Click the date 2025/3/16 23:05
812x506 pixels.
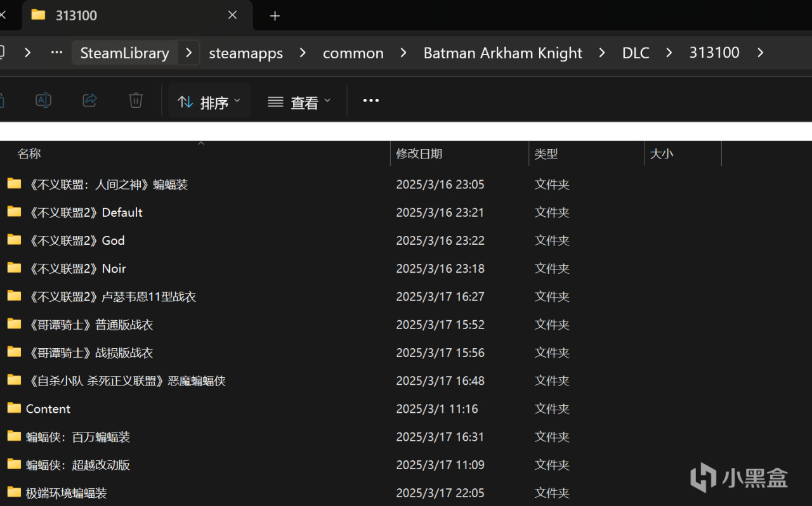(440, 185)
